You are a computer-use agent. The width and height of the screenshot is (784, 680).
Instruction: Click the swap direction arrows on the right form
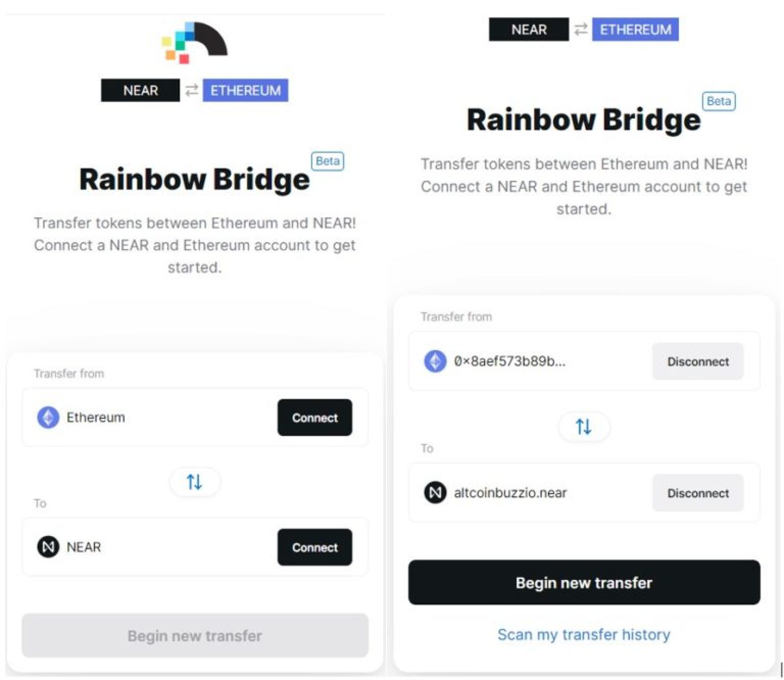tap(584, 427)
